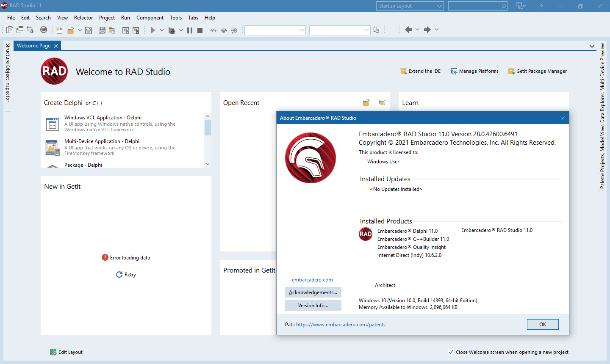
Task: Click refresh icon beside platform combo box
Action: click(376, 30)
